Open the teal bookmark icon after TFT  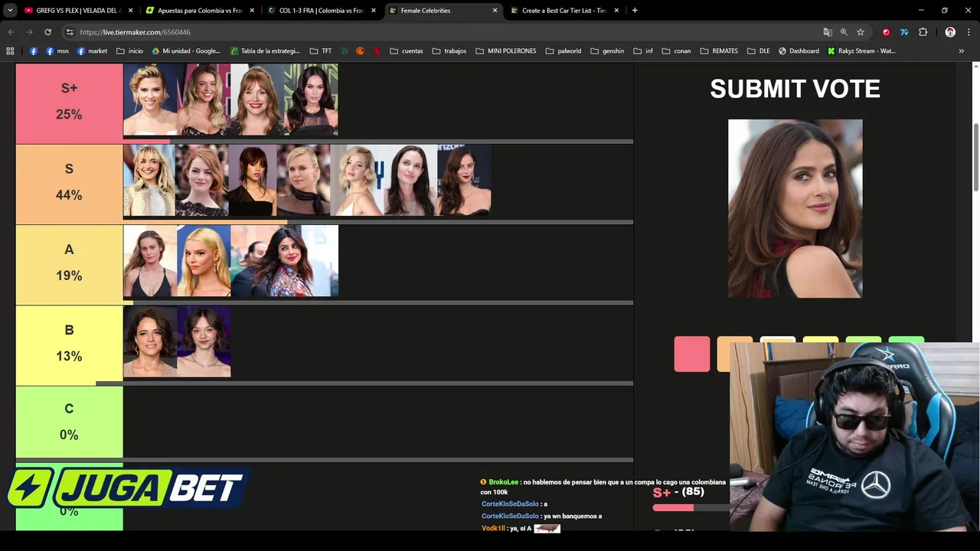coord(345,51)
